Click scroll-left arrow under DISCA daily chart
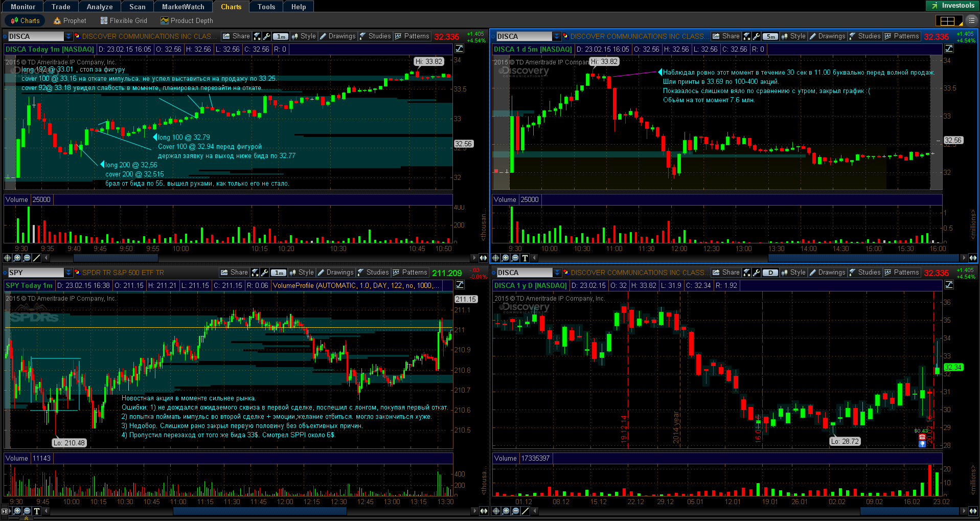Viewport: 980px width, 521px height. [x=535, y=511]
